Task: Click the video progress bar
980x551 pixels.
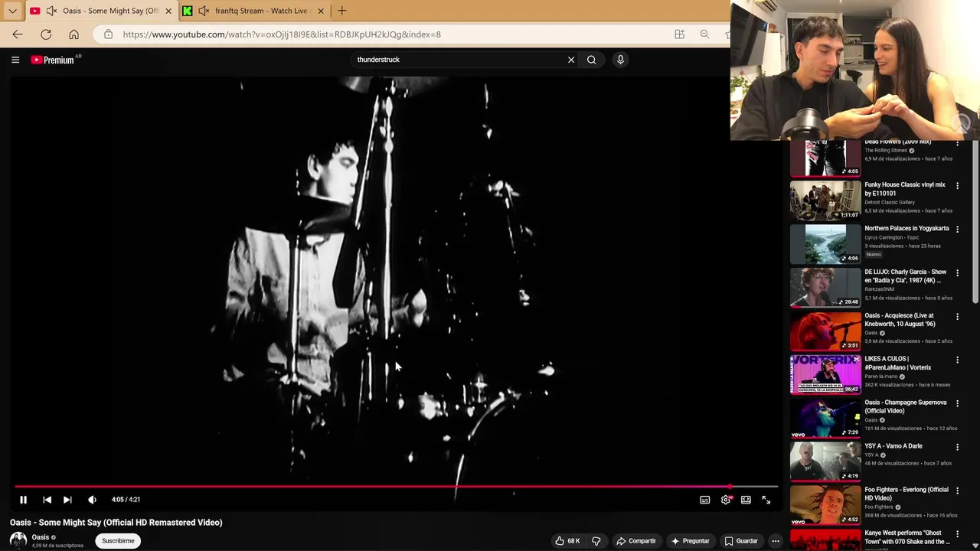Action: 396,486
